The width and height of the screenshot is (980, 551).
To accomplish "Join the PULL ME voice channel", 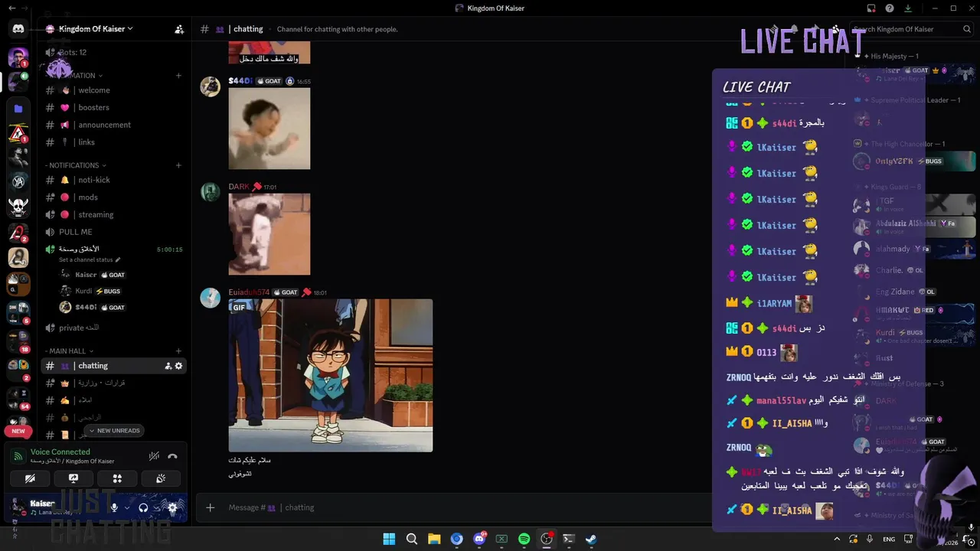I will 115,232.
